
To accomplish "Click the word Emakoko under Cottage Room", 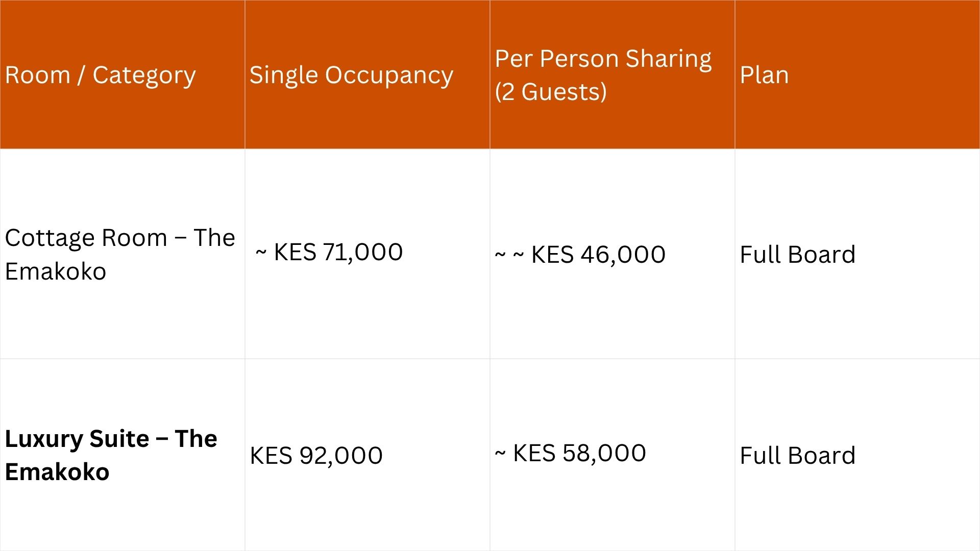I will pyautogui.click(x=56, y=271).
